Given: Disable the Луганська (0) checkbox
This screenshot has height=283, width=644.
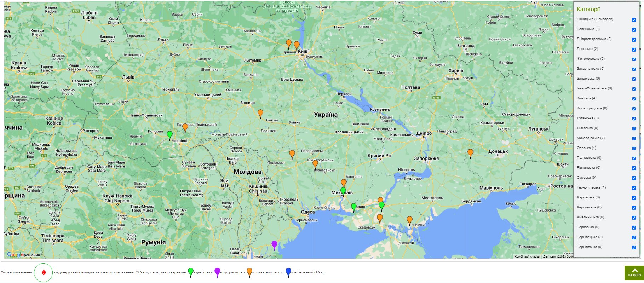Looking at the screenshot, I should (x=634, y=119).
